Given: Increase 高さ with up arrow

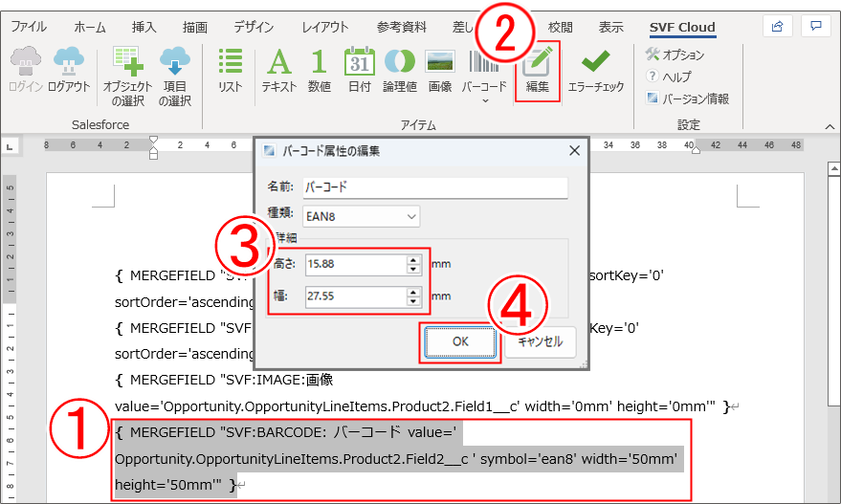Looking at the screenshot, I should point(413,259).
